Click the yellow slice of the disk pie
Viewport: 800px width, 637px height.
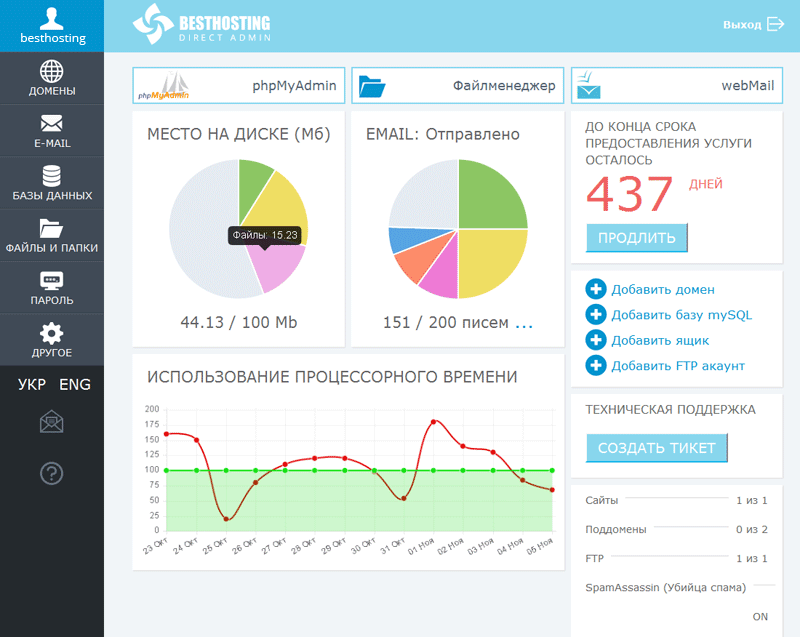coord(282,204)
